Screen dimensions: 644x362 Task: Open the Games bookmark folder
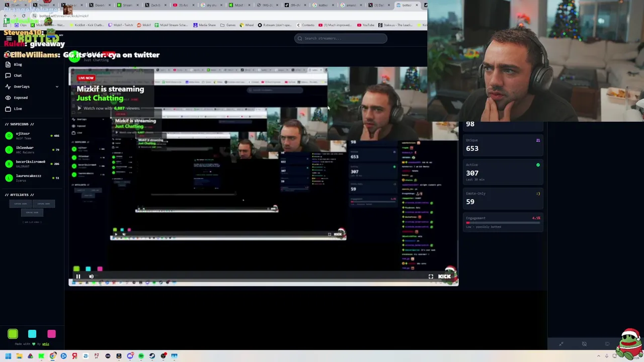point(228,25)
